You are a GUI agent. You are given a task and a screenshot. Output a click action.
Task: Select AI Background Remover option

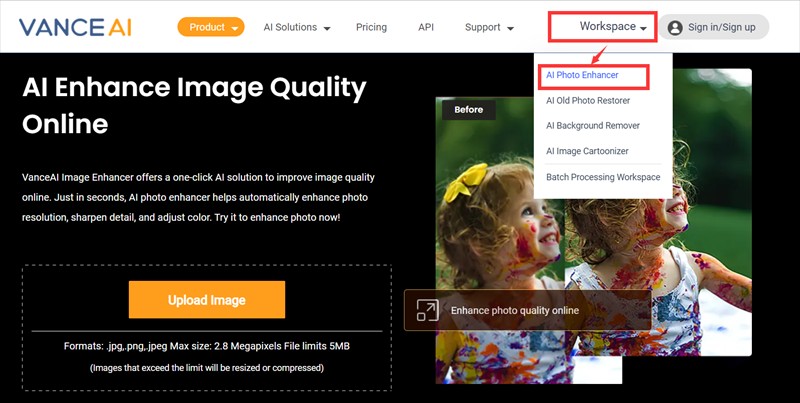[593, 125]
